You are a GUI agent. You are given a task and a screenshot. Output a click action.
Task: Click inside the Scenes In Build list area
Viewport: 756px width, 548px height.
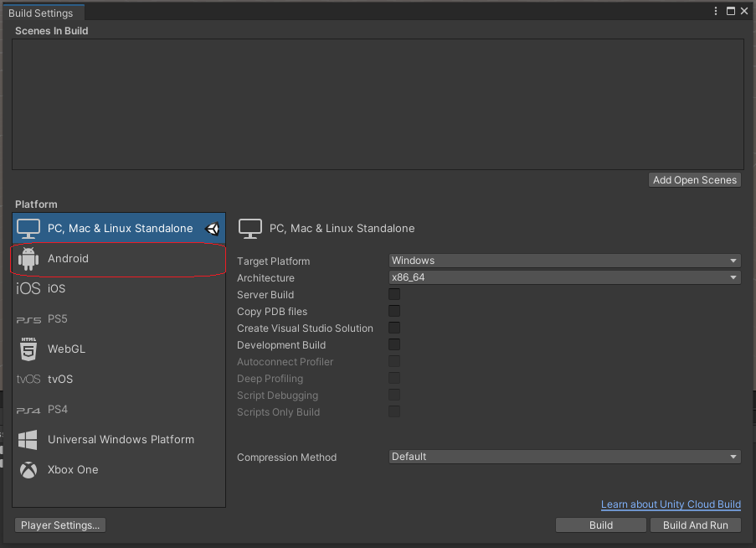tap(378, 104)
